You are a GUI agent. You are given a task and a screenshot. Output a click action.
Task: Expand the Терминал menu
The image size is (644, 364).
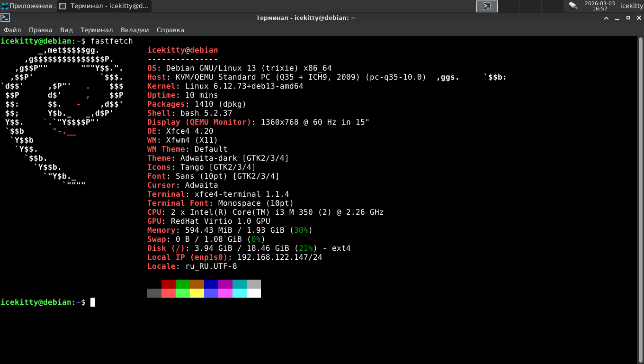97,30
